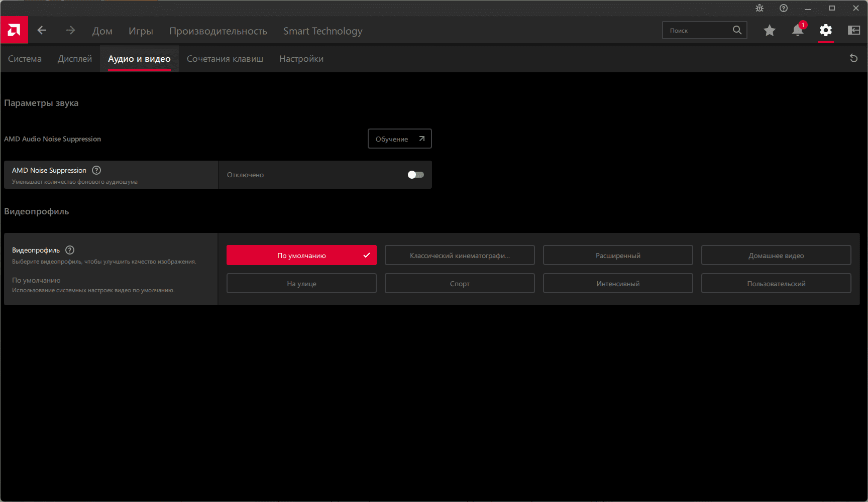Choose the На улице video profile

[301, 283]
